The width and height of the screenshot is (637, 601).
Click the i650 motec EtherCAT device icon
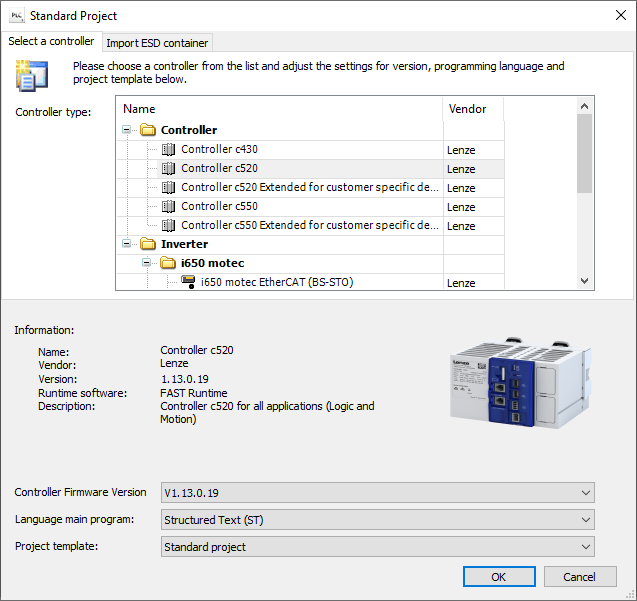coord(188,282)
